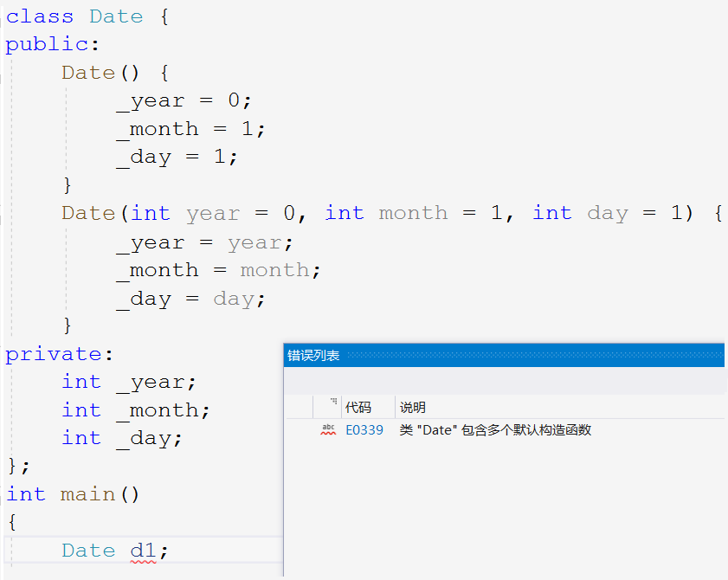Screen dimensions: 728x580
Task: Open the E0339 error code link
Action: pos(364,430)
